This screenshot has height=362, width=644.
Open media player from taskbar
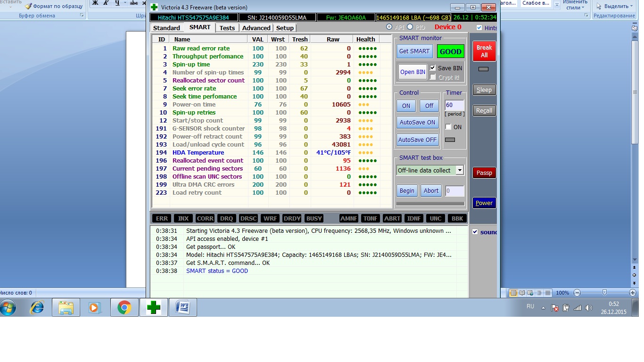click(x=95, y=308)
